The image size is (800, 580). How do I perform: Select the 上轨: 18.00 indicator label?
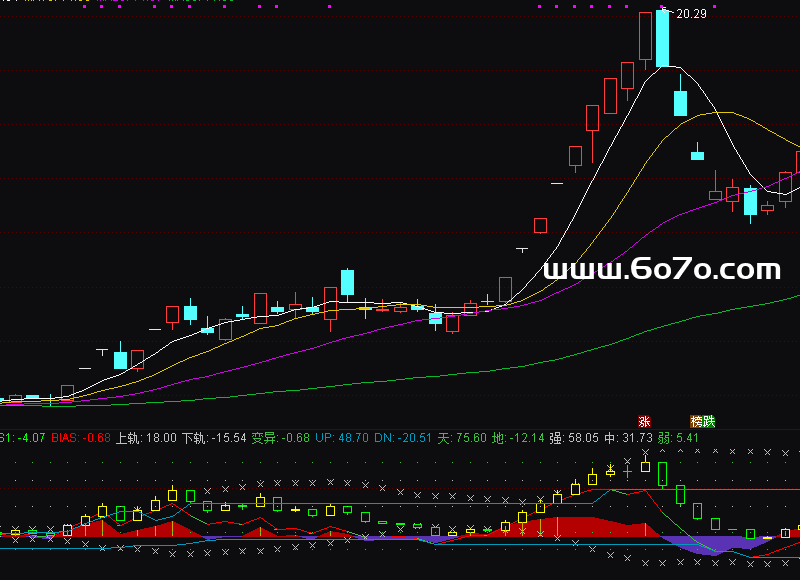(146, 438)
